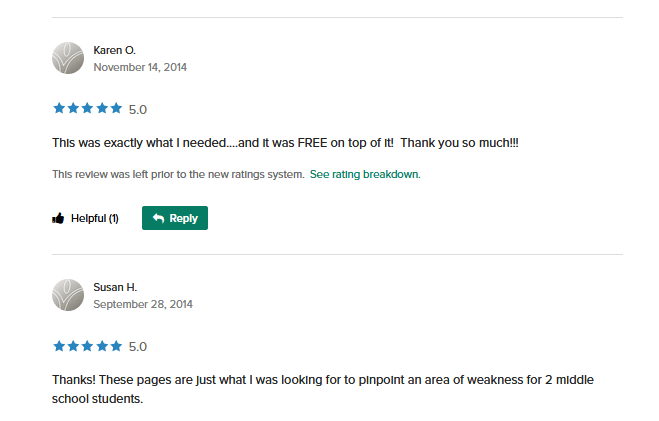Screen dimensions: 659x421
Task: Click the reply arrow icon
Action: coord(158,218)
